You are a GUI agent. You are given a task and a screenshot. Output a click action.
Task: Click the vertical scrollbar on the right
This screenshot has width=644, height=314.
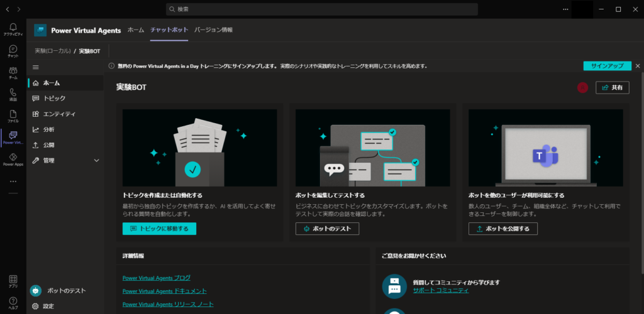coord(642,173)
